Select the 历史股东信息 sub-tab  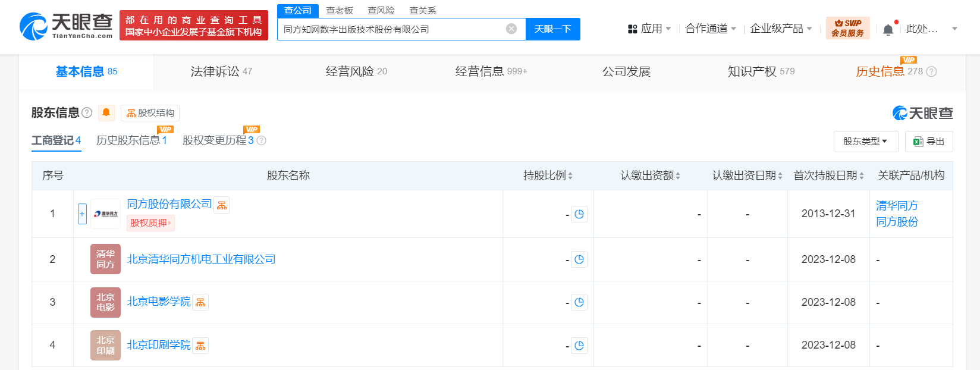click(x=131, y=140)
